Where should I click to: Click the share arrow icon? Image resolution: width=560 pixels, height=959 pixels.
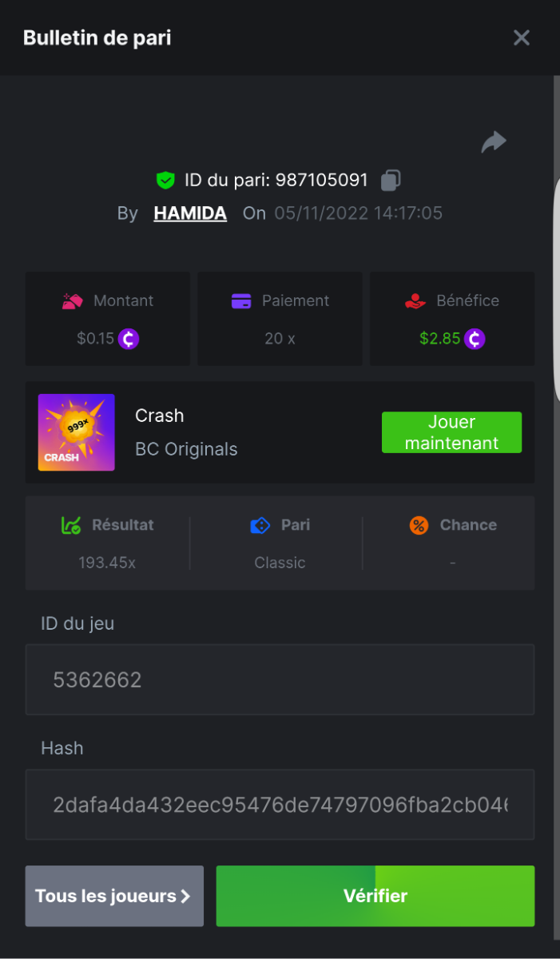[x=494, y=142]
